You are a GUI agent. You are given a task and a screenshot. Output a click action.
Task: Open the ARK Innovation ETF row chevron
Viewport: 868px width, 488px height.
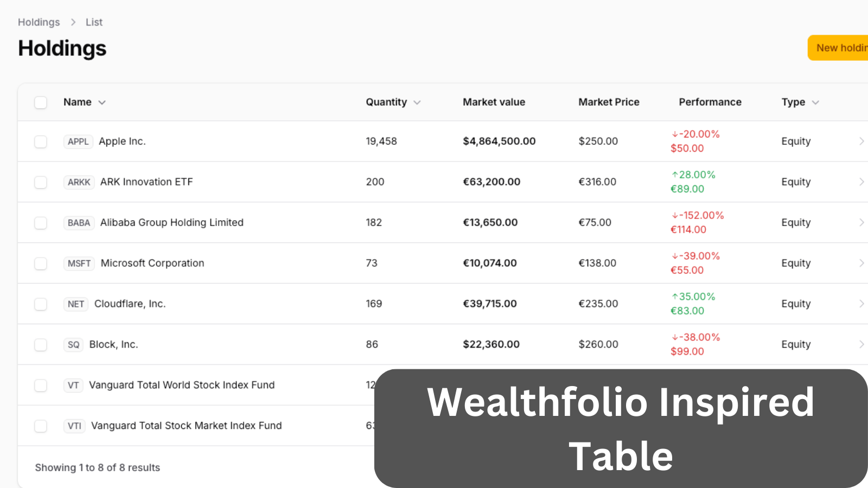click(861, 182)
